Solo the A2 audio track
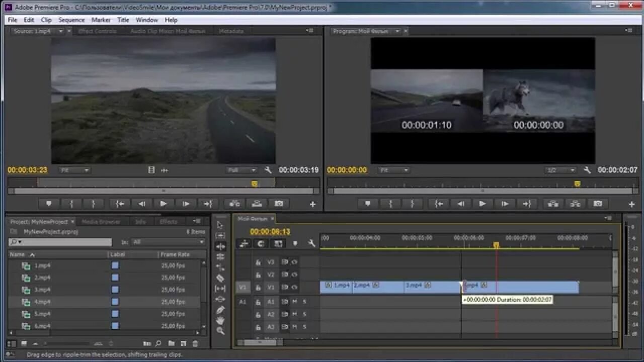 305,314
